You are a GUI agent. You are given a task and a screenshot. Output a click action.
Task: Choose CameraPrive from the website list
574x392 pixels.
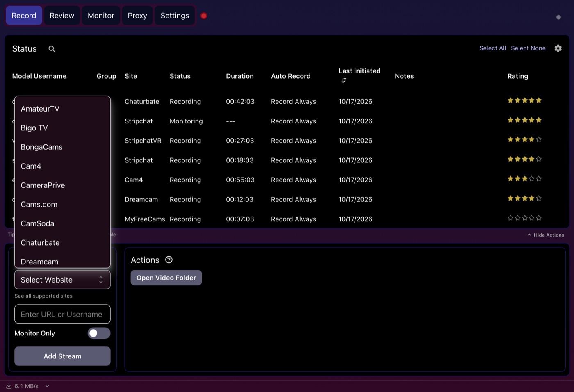pos(62,185)
